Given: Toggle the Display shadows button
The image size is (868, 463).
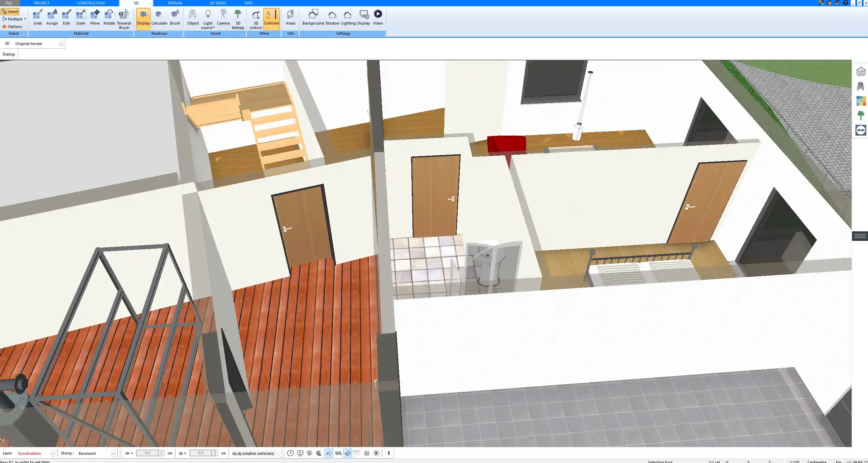Looking at the screenshot, I should (143, 19).
